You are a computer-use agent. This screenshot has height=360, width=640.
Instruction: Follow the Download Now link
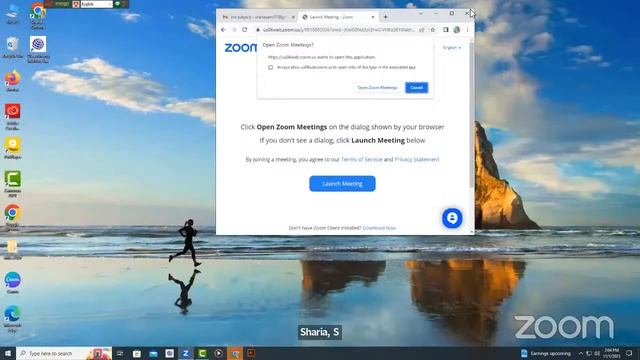click(x=379, y=228)
